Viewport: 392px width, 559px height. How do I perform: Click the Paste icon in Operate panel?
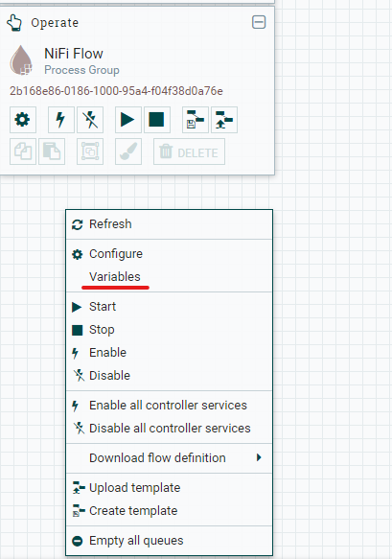click(52, 151)
